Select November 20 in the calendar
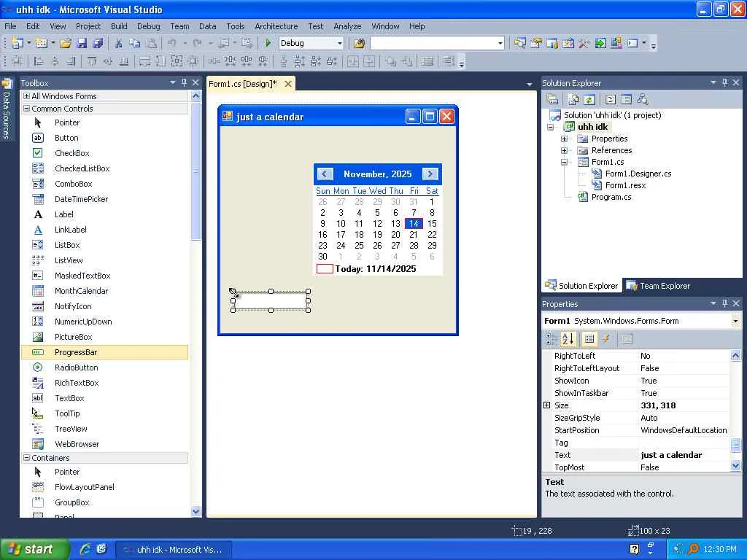The height and width of the screenshot is (560, 747). [395, 235]
